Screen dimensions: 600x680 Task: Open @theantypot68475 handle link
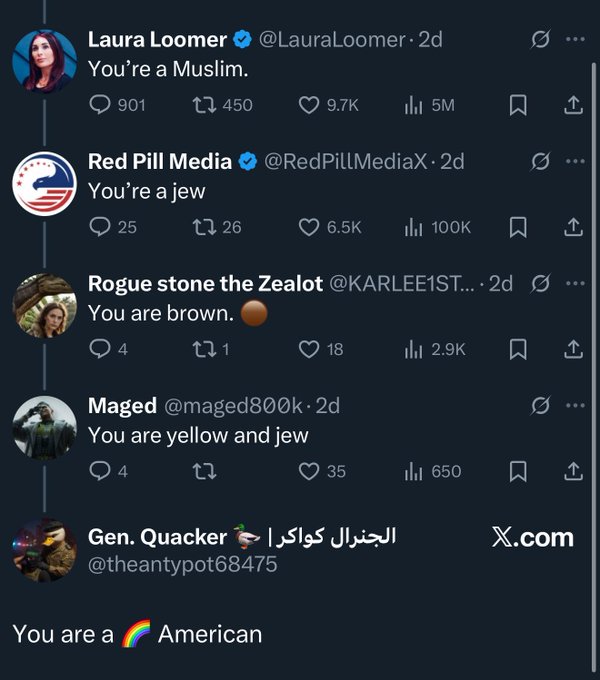(x=182, y=565)
